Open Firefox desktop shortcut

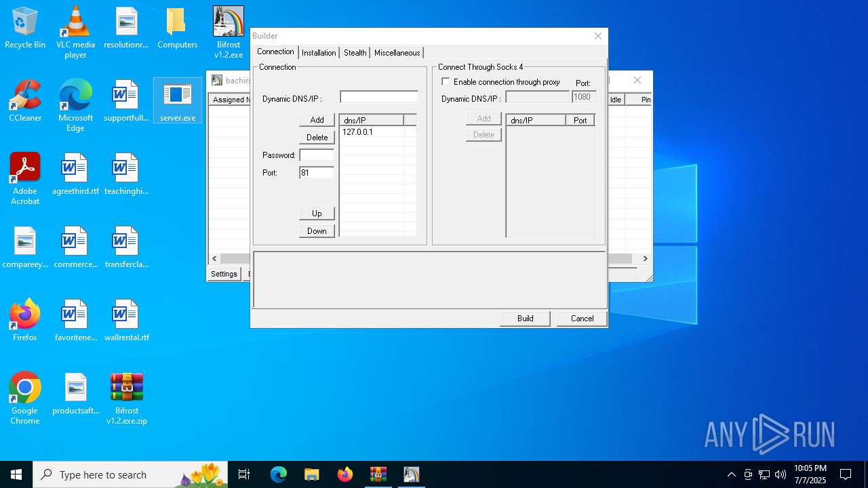pos(25,321)
